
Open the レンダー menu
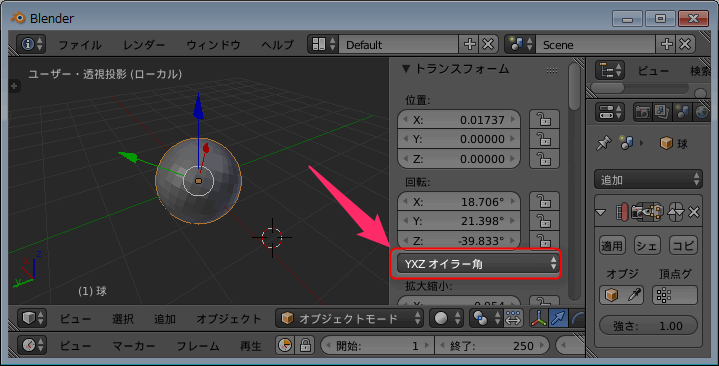tap(144, 44)
